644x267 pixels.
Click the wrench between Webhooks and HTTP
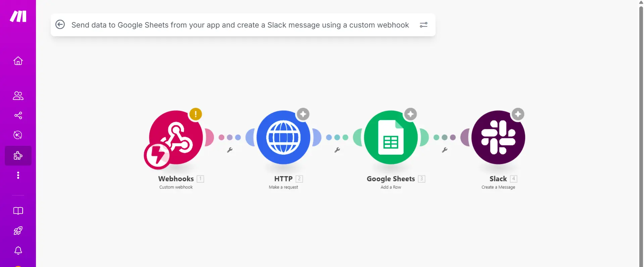click(230, 150)
